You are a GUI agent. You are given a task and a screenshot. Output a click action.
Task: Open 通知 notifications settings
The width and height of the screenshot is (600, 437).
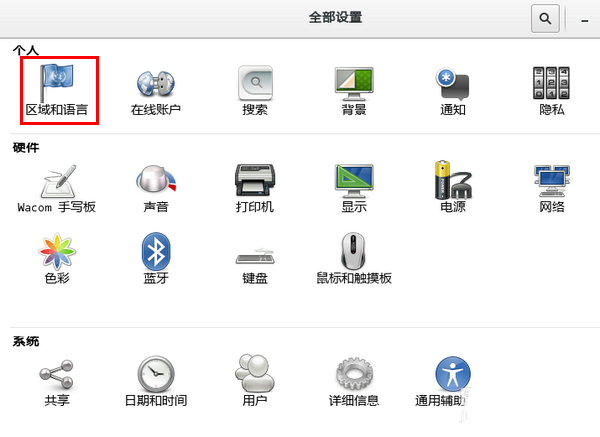pyautogui.click(x=453, y=92)
